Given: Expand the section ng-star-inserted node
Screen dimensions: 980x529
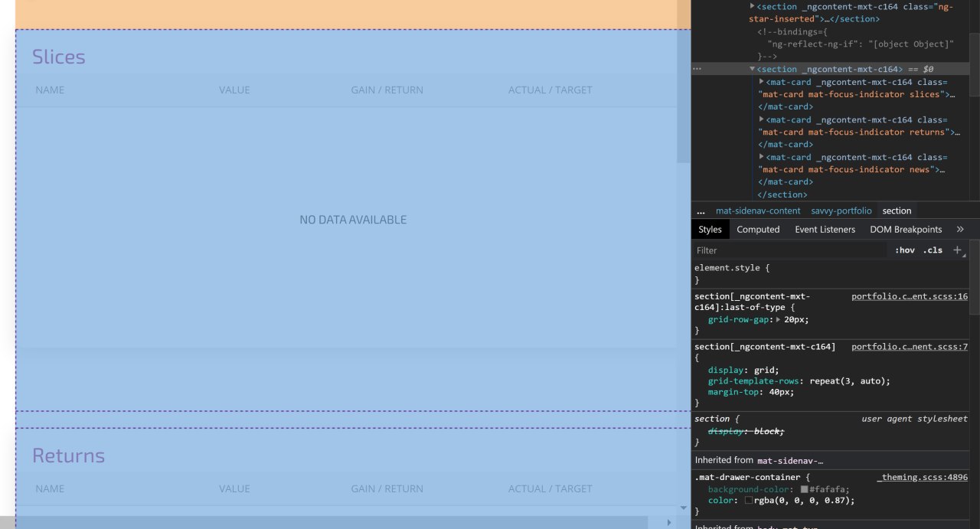Looking at the screenshot, I should click(752, 6).
